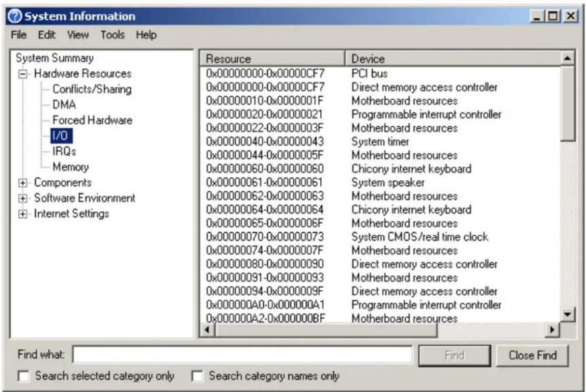This screenshot has width=586, height=392.
Task: Click resource 0x00000091-0x00000093
Action: (x=265, y=277)
